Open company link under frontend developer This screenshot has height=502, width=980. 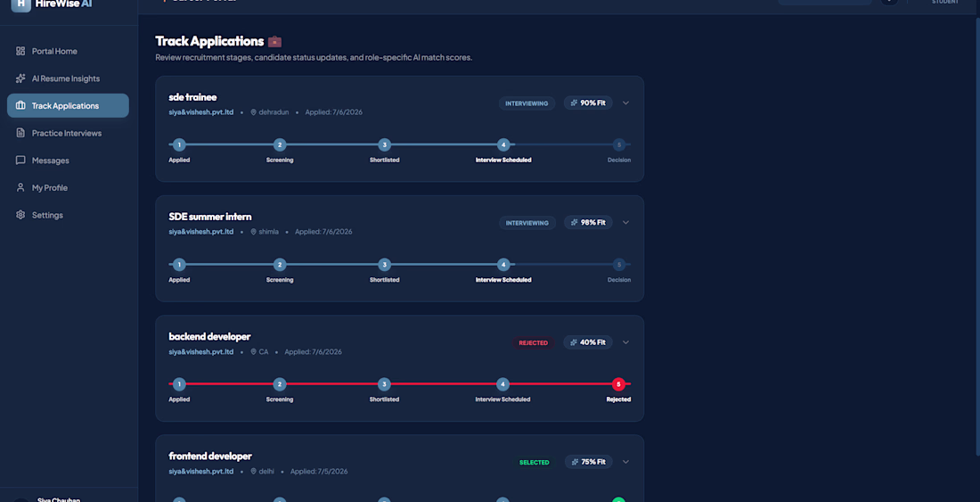click(201, 472)
